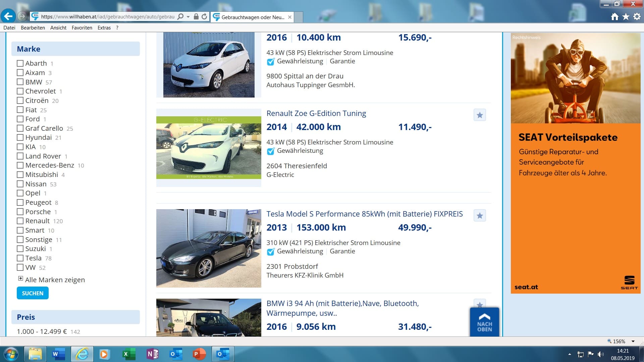Open the browser favorites star
The image size is (644, 362).
626,17
